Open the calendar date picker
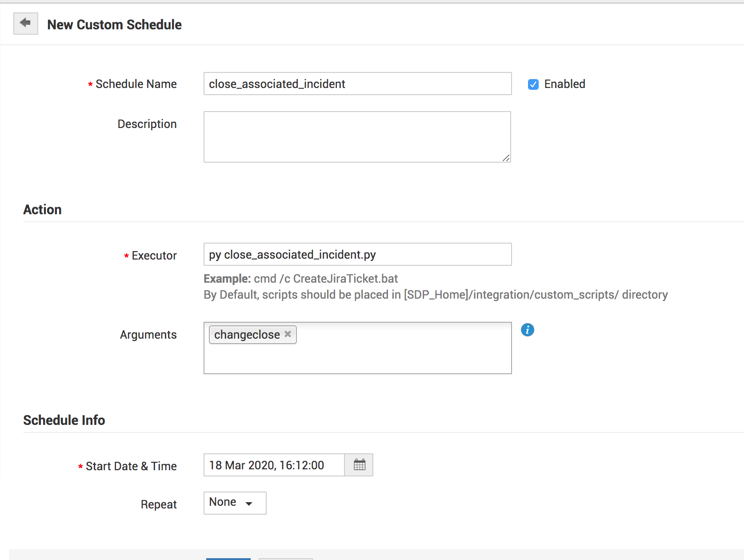Screen dimensions: 744x560 point(359,465)
